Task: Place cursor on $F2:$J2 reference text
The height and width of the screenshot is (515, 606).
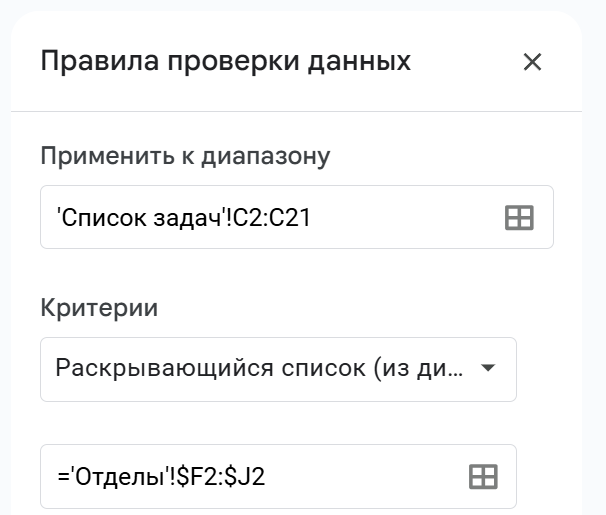Action: (220, 476)
